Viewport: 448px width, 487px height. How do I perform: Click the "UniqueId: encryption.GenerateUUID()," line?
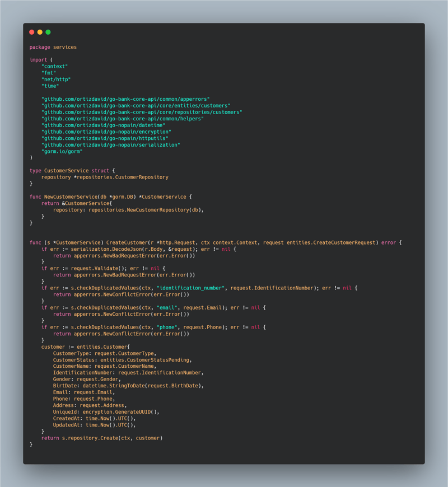pos(106,412)
